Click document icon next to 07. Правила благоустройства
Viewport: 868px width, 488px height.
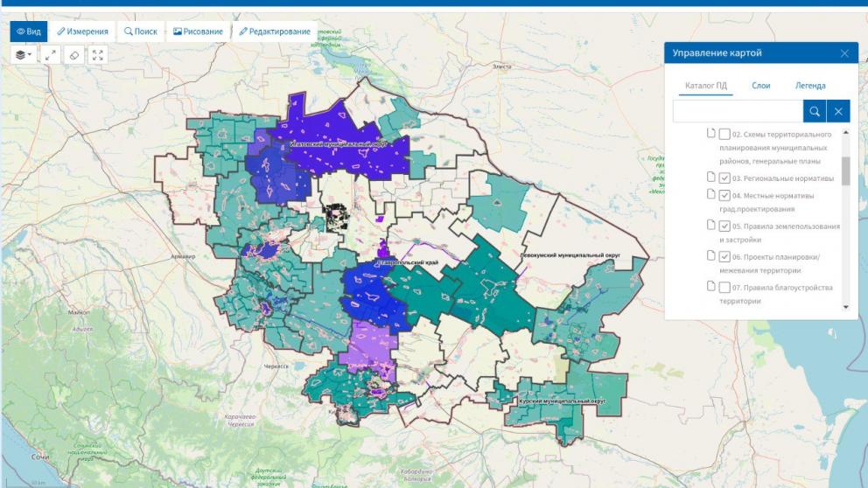coord(710,287)
